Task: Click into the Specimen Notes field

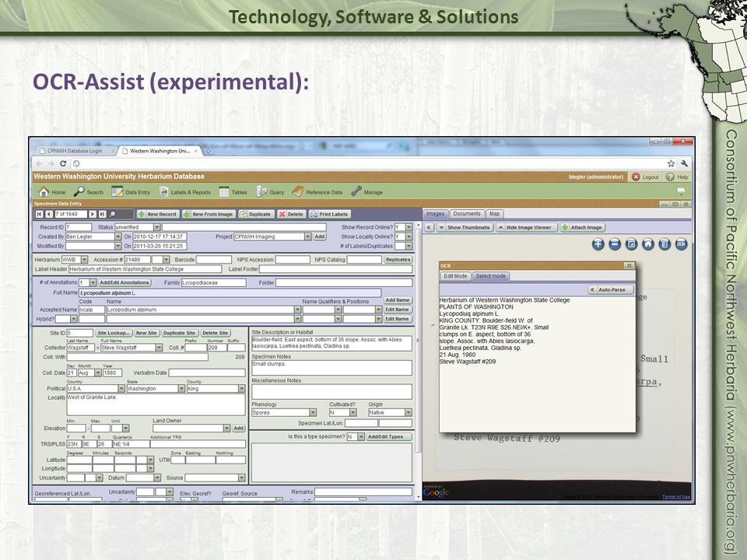Action: [331, 368]
